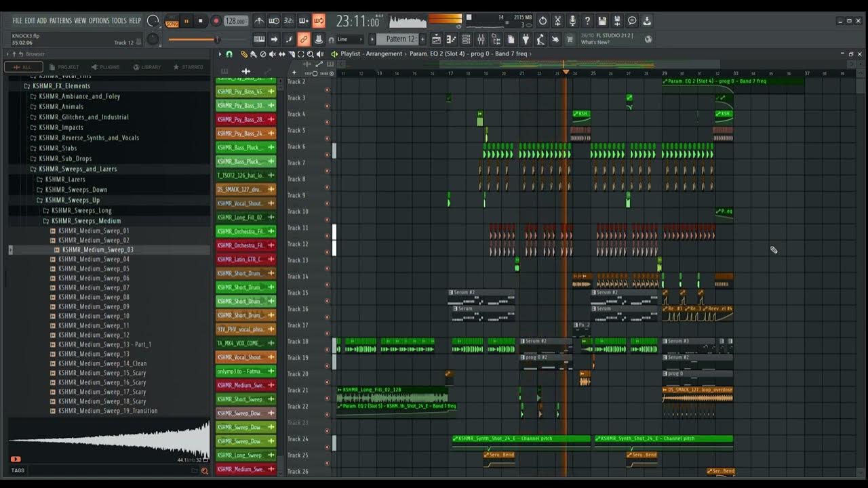Toggle countdown before recording button
Viewport: 868px width, 488px height.
pyautogui.click(x=289, y=21)
